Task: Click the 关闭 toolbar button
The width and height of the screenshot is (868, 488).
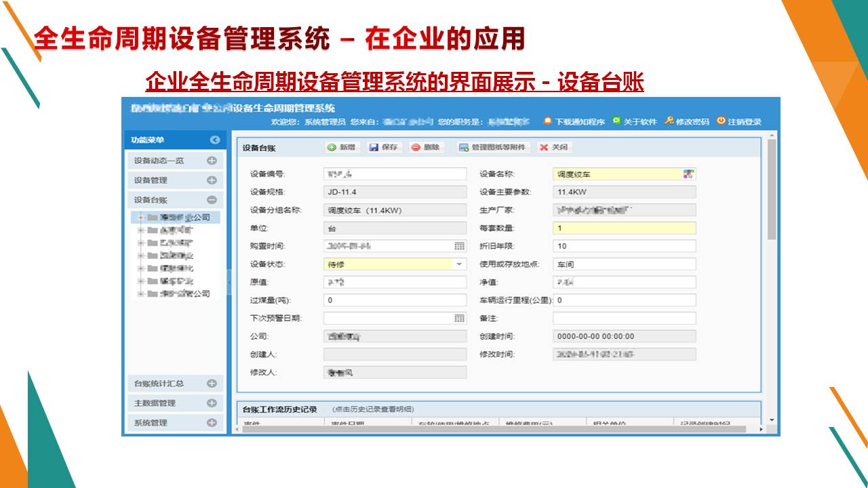Action: click(x=553, y=147)
